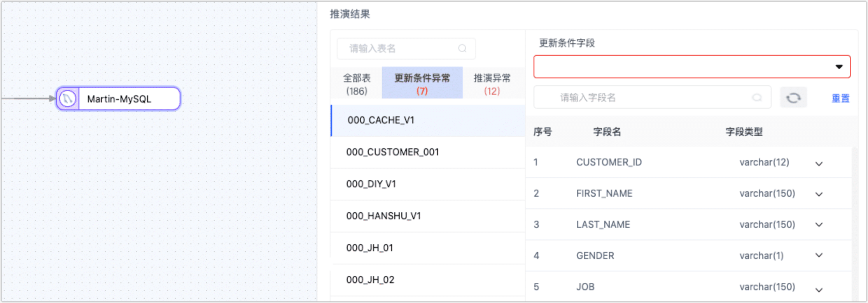Select the Martin-MySQL node label
The height and width of the screenshot is (303, 868).
coord(119,99)
